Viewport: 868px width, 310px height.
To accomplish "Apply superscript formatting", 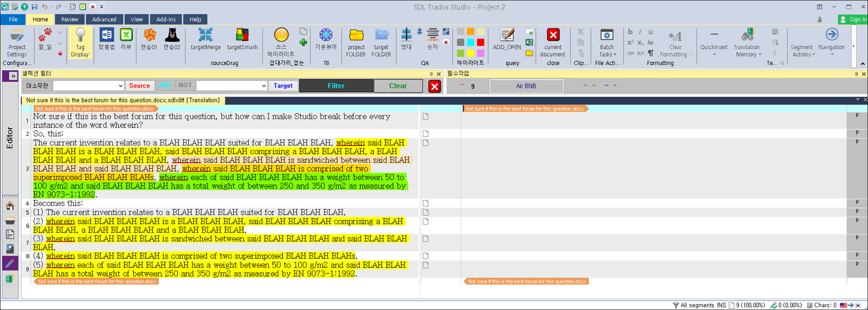I will (630, 42).
